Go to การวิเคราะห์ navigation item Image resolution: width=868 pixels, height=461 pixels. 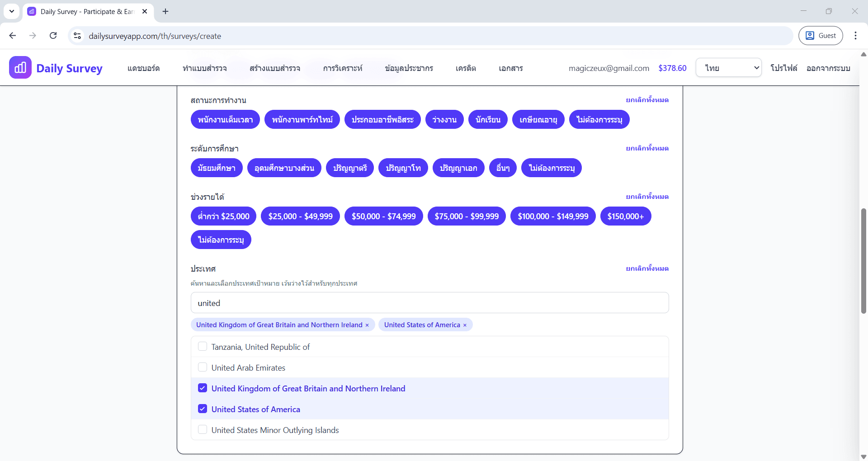pos(342,68)
